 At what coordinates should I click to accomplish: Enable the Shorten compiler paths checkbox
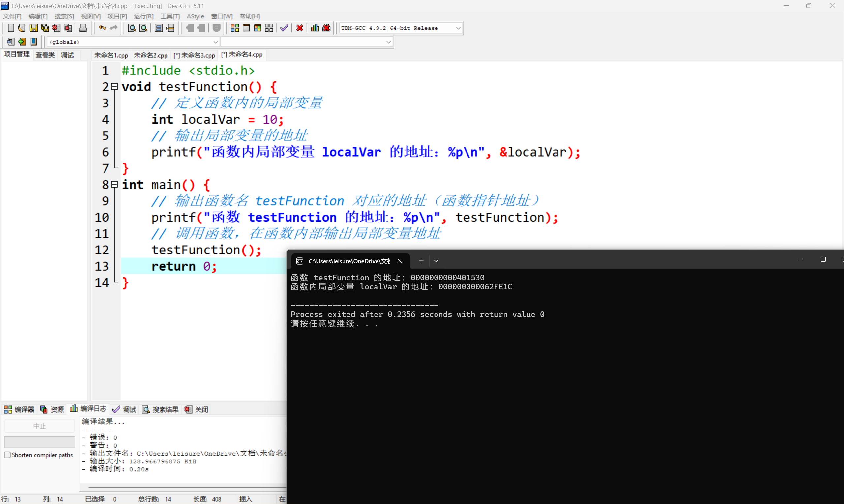coord(7,455)
